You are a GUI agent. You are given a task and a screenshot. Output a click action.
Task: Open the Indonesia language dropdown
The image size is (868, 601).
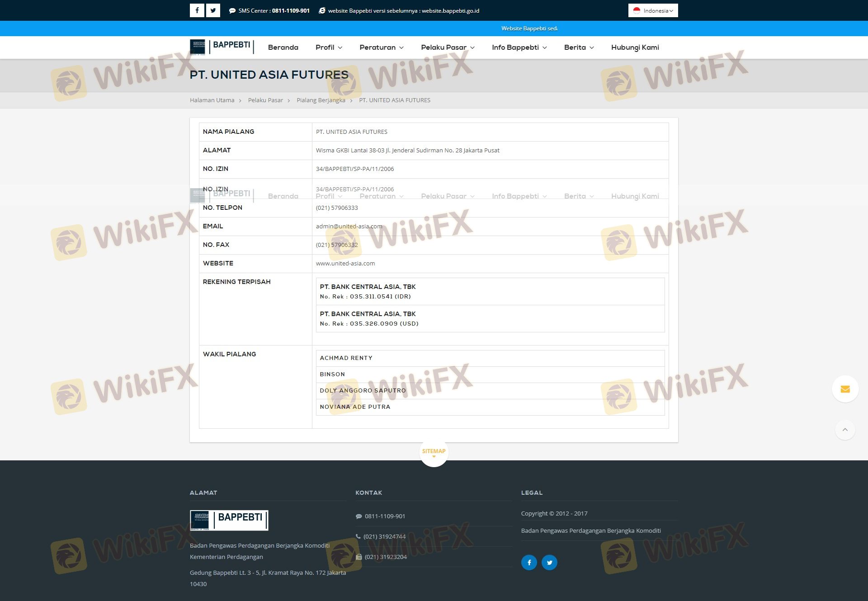653,10
